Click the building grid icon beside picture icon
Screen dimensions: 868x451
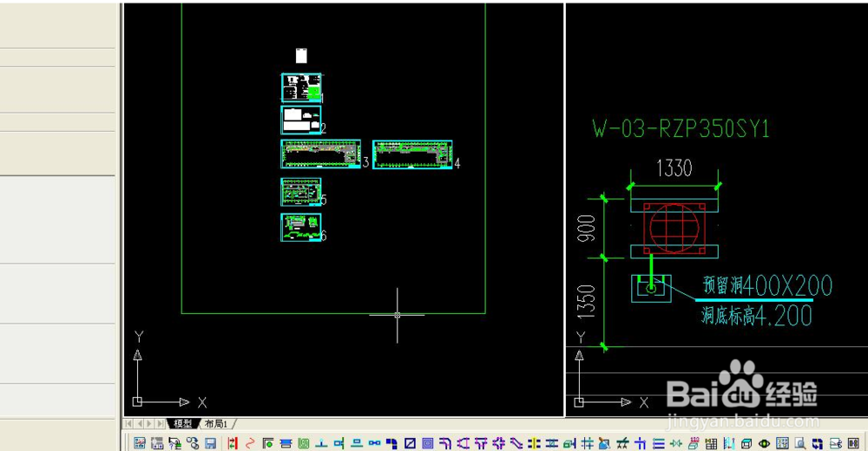(x=157, y=443)
